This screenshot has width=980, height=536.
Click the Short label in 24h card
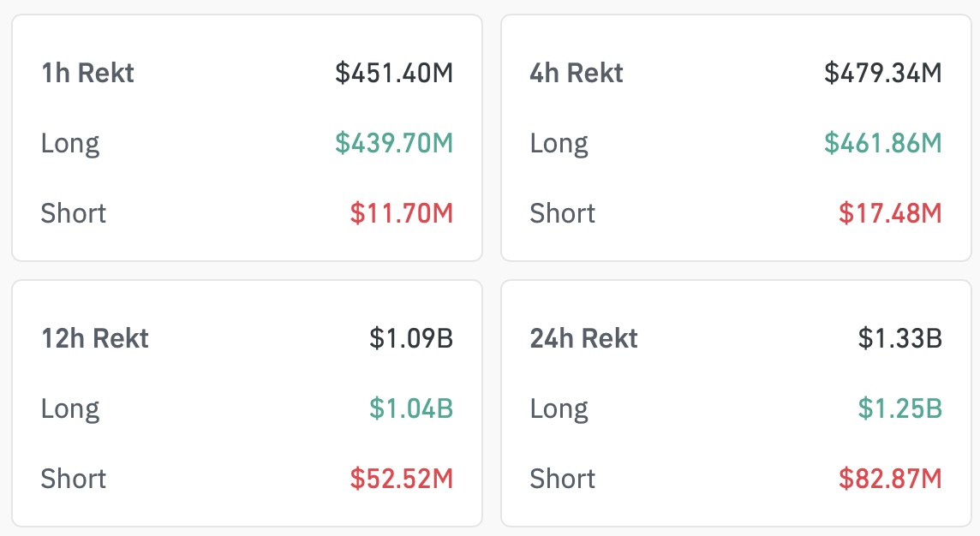click(563, 479)
